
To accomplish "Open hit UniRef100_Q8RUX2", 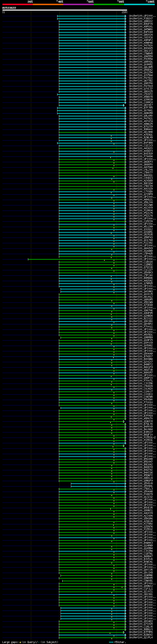I will (141, 22).
